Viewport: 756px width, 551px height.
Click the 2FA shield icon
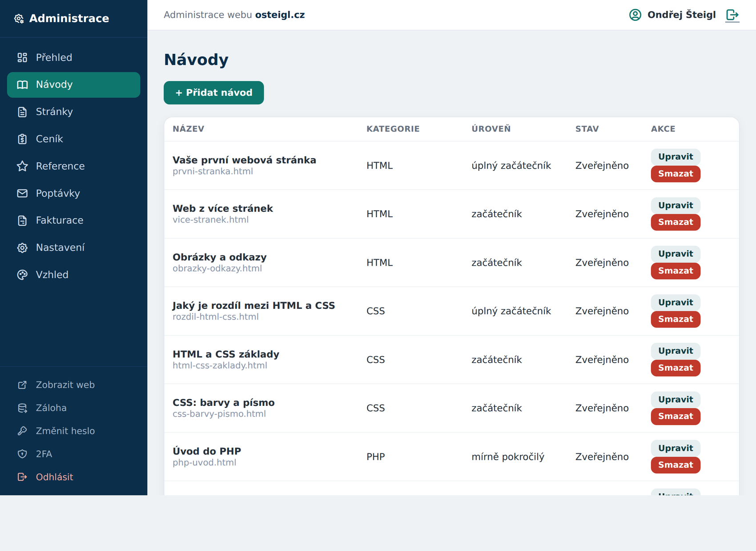pyautogui.click(x=22, y=454)
